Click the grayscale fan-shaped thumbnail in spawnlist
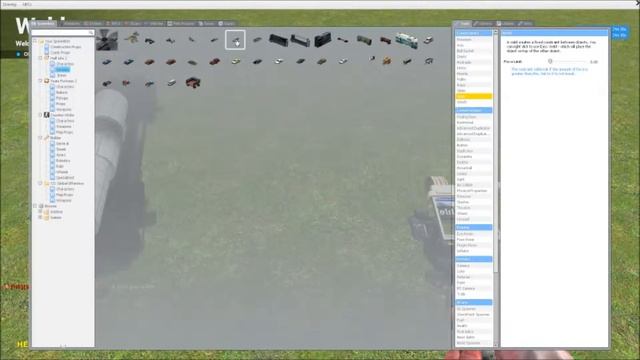The width and height of the screenshot is (640, 360). (107, 40)
